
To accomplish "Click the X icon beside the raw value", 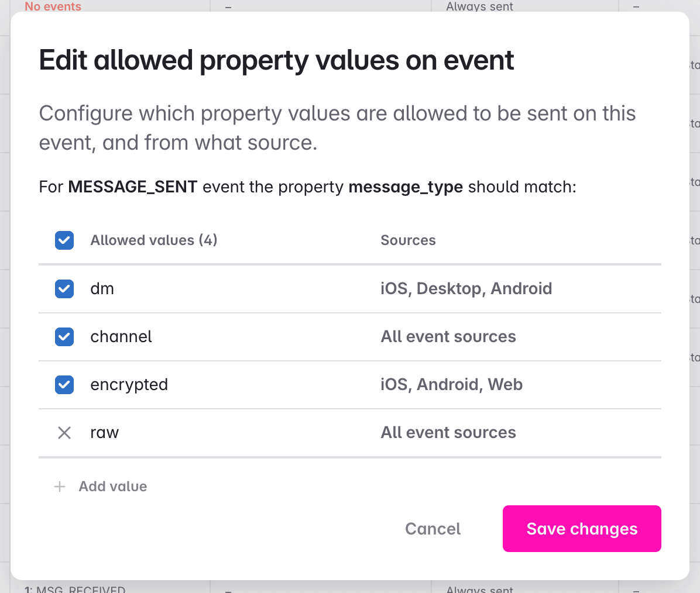I will point(64,433).
